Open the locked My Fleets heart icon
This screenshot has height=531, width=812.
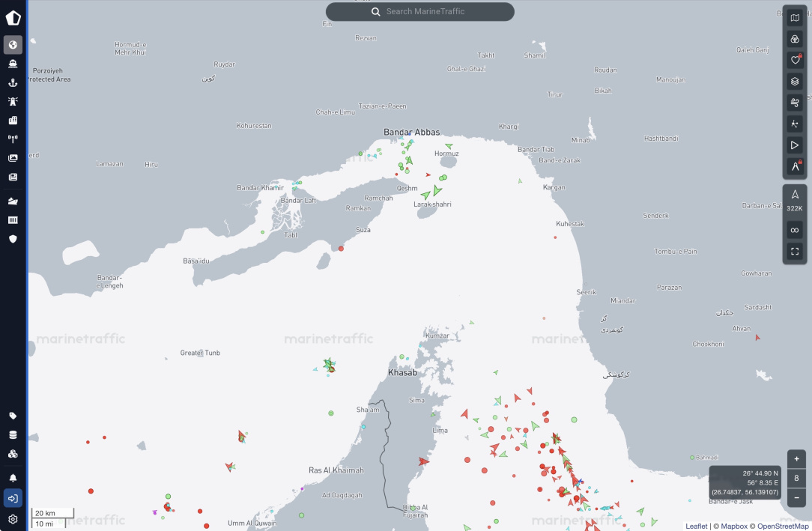coord(795,61)
